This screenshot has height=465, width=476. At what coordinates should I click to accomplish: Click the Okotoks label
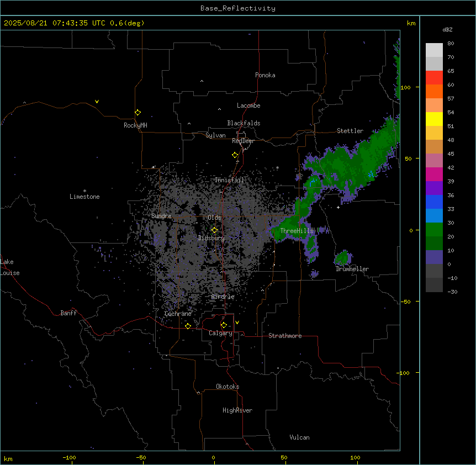(x=228, y=387)
